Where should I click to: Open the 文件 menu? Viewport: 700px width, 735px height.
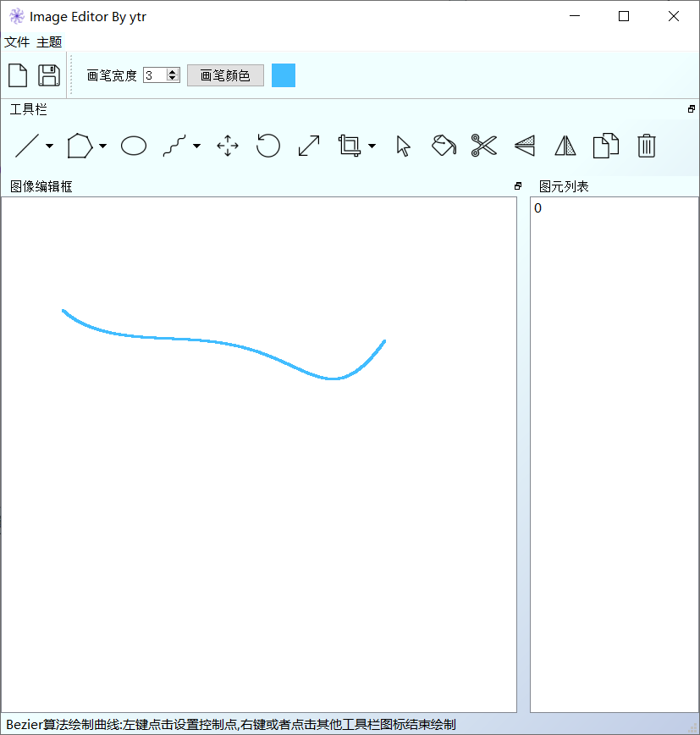pyautogui.click(x=17, y=42)
